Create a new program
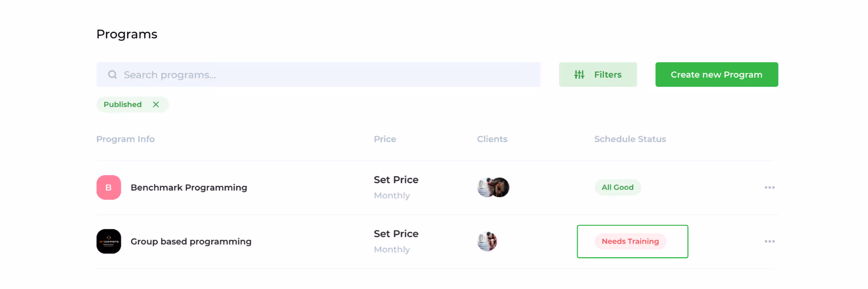Viewport: 868px width, 289px height. [x=716, y=75]
